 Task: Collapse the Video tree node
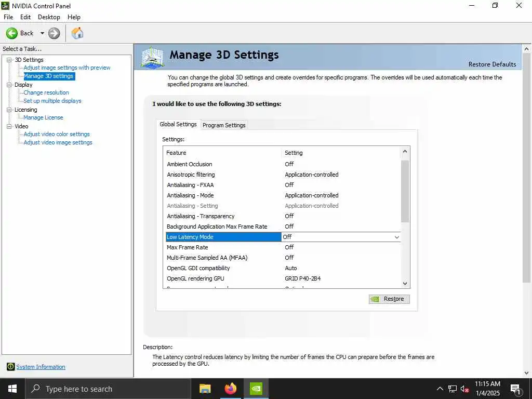9,126
